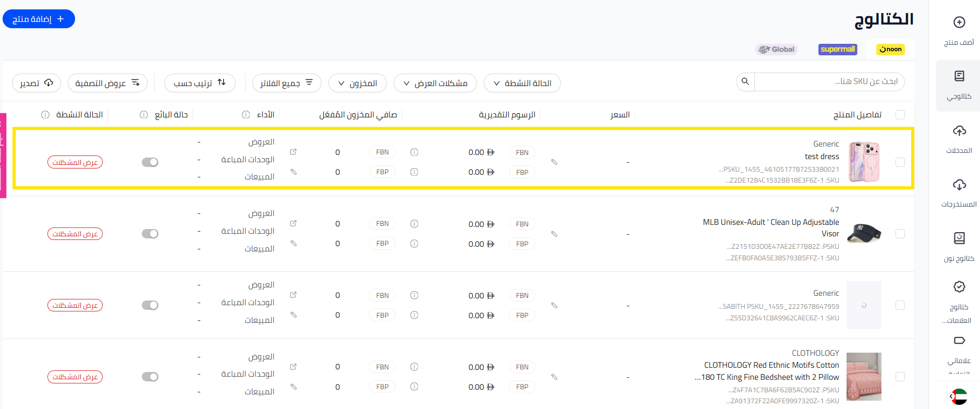The height and width of the screenshot is (409, 980).
Task: Click the search magnifier icon
Action: (745, 81)
